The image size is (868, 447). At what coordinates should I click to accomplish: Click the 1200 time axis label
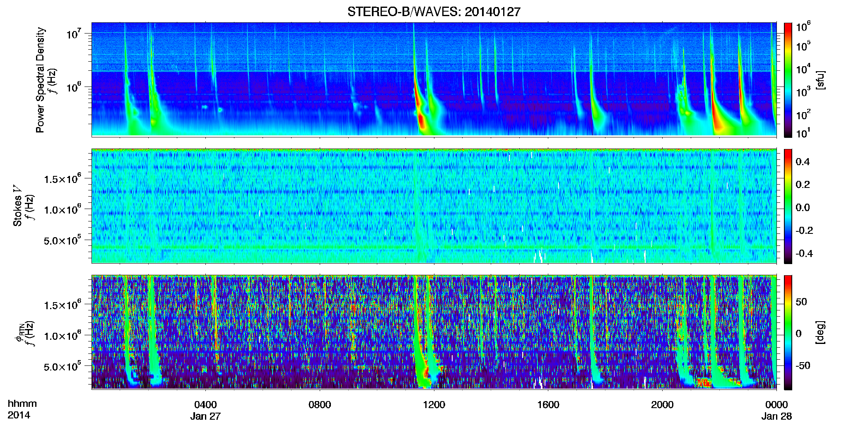point(434,404)
